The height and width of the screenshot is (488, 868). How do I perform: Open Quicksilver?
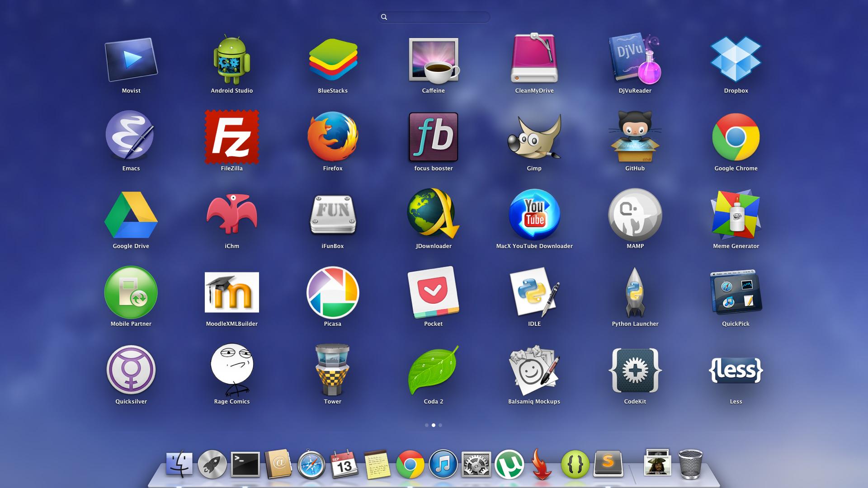pos(131,370)
